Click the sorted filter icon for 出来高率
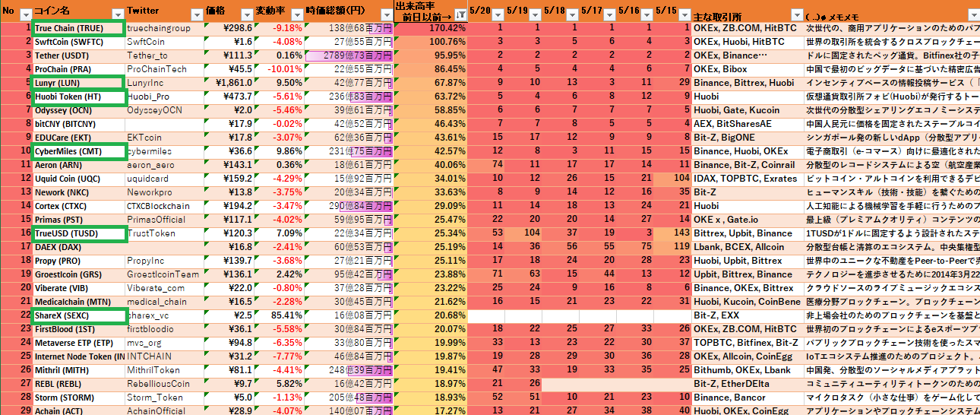This screenshot has height=415, width=980. (460, 14)
